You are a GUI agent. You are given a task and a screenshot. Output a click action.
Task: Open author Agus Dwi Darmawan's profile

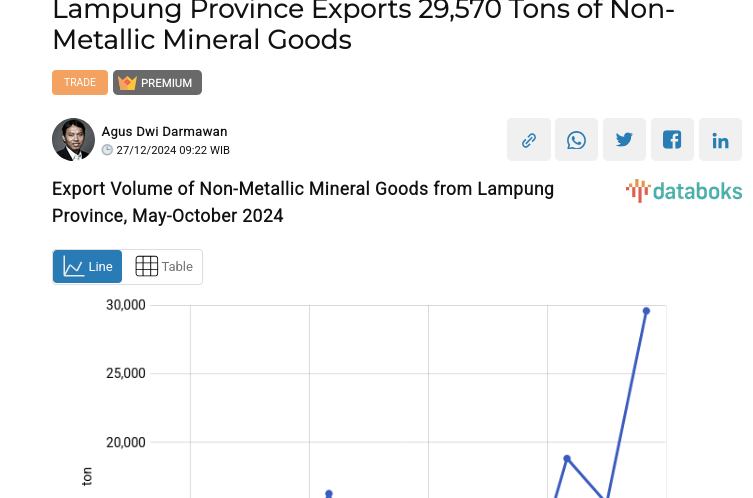(164, 132)
